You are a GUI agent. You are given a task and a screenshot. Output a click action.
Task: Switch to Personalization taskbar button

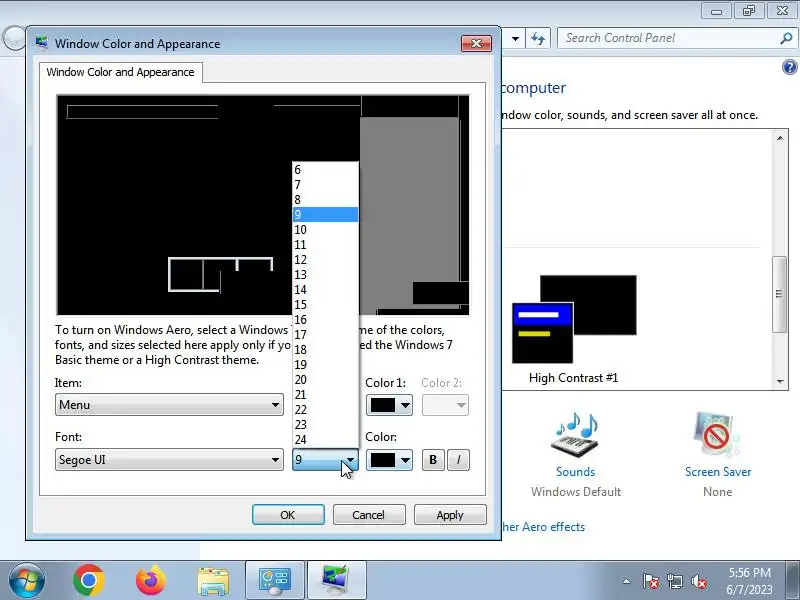pyautogui.click(x=337, y=580)
